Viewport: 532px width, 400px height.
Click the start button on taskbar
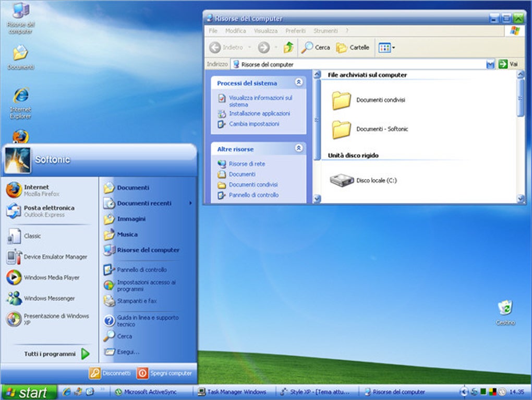pyautogui.click(x=29, y=393)
